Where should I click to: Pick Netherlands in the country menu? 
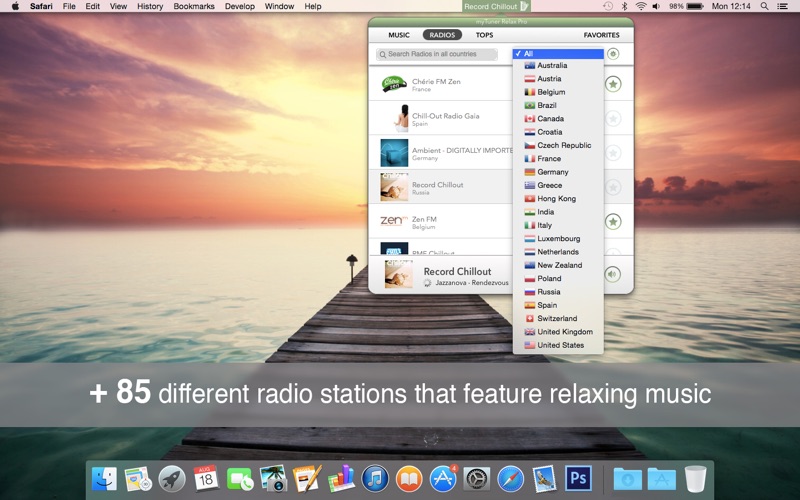[558, 252]
